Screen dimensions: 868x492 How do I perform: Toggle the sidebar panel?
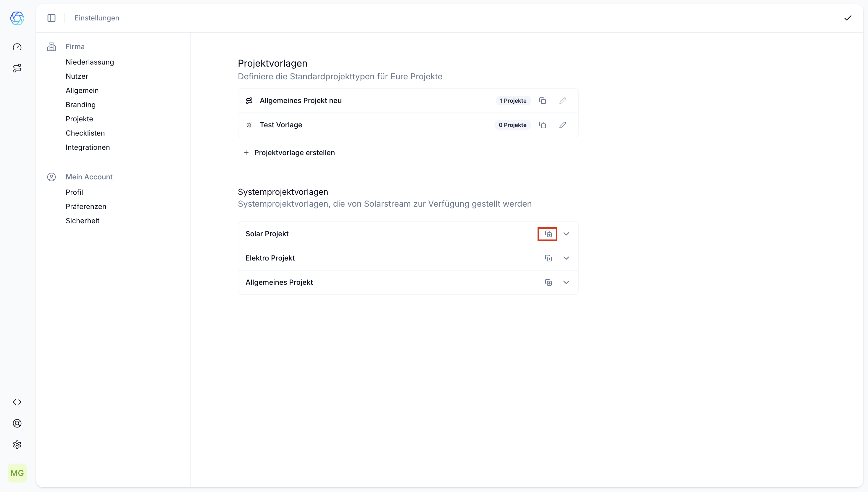(x=51, y=18)
